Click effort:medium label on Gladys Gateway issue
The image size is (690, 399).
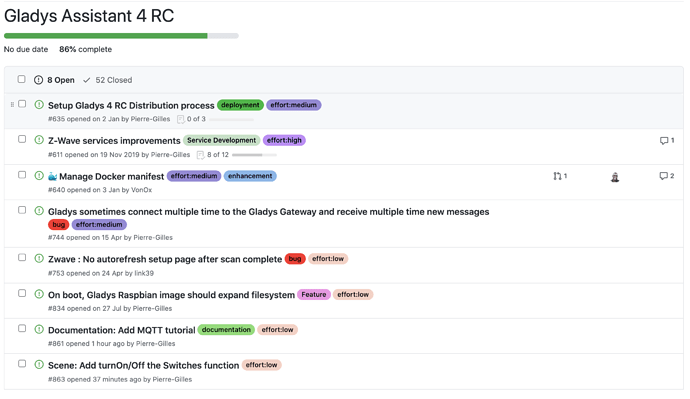[x=99, y=224]
